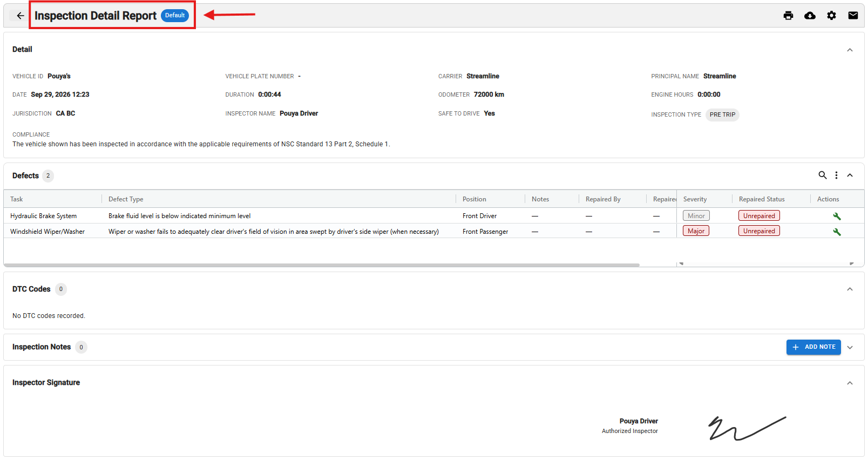Viewport: 868px width, 460px height.
Task: Select the Unrepaired status of Major defect
Action: coord(759,231)
